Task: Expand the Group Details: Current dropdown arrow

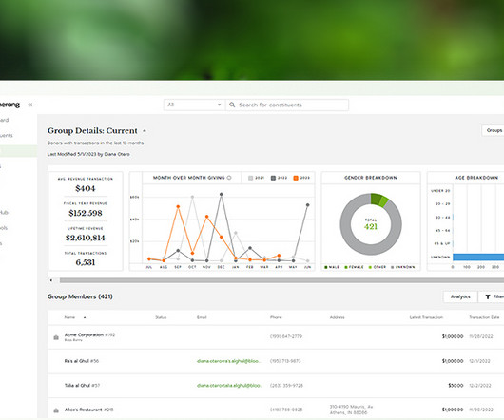Action: 145,131
